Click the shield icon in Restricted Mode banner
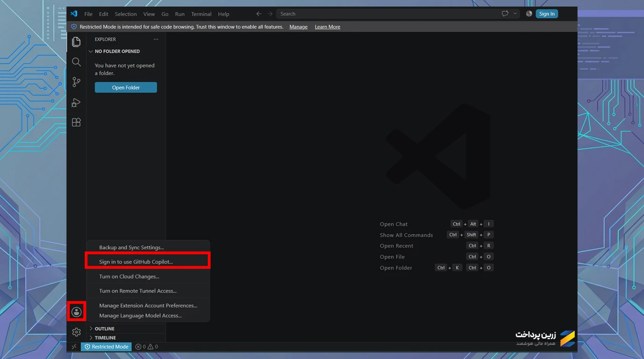This screenshot has height=359, width=644. click(x=74, y=27)
